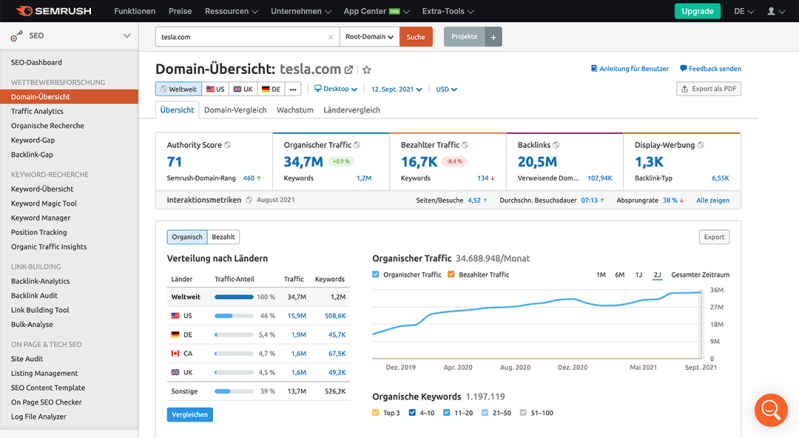Screen dimensions: 799x438
Task: Switch to Organisch view toggle
Action: coord(187,237)
